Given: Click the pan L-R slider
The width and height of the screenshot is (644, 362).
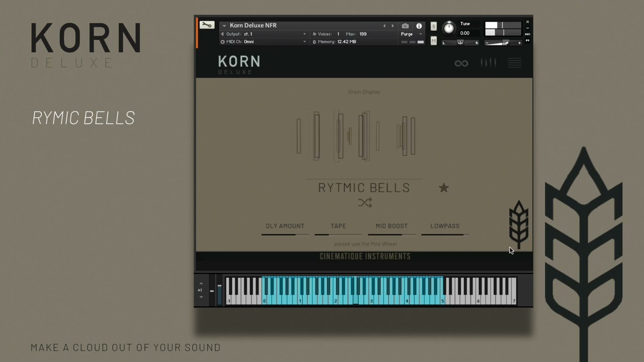Looking at the screenshot, I should coord(460,43).
